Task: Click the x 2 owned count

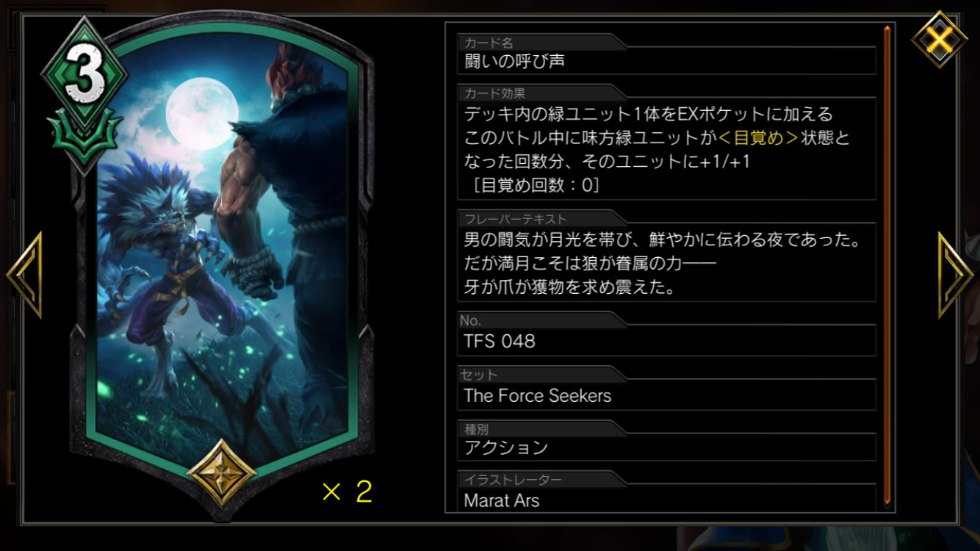Action: pyautogui.click(x=347, y=491)
